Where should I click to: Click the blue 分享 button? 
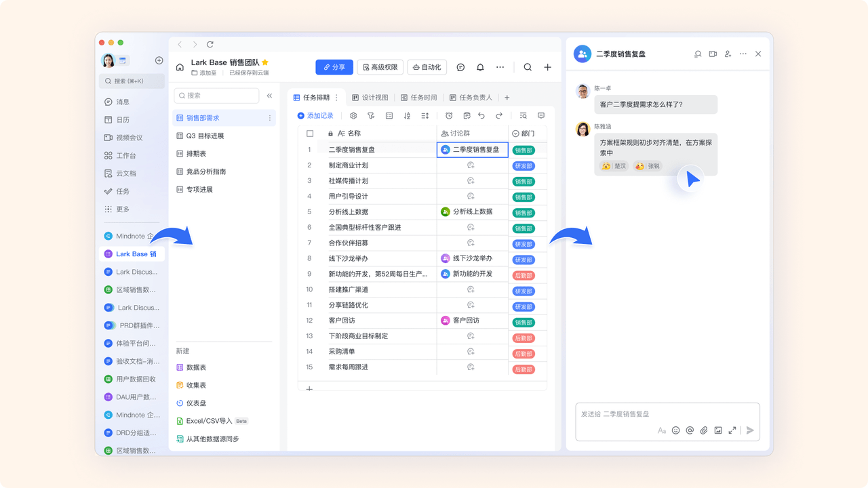click(x=334, y=67)
